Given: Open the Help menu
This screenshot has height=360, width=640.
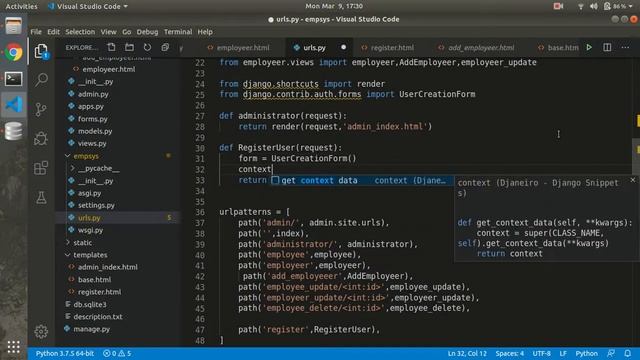Looking at the screenshot, I should pyautogui.click(x=205, y=32).
